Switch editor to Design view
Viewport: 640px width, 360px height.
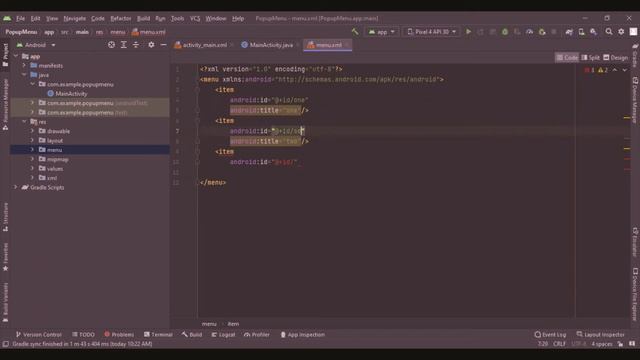pos(616,58)
